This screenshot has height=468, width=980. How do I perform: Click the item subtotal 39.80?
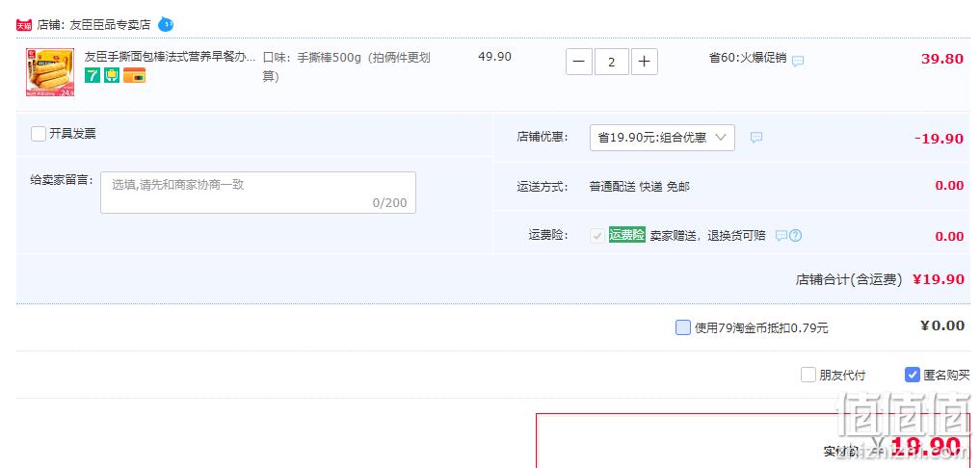coord(942,60)
